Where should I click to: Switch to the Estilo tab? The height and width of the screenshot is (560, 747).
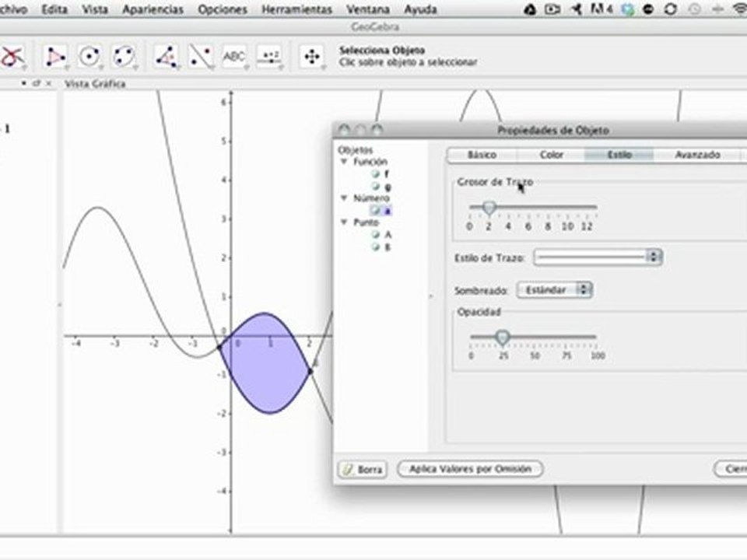pyautogui.click(x=619, y=155)
